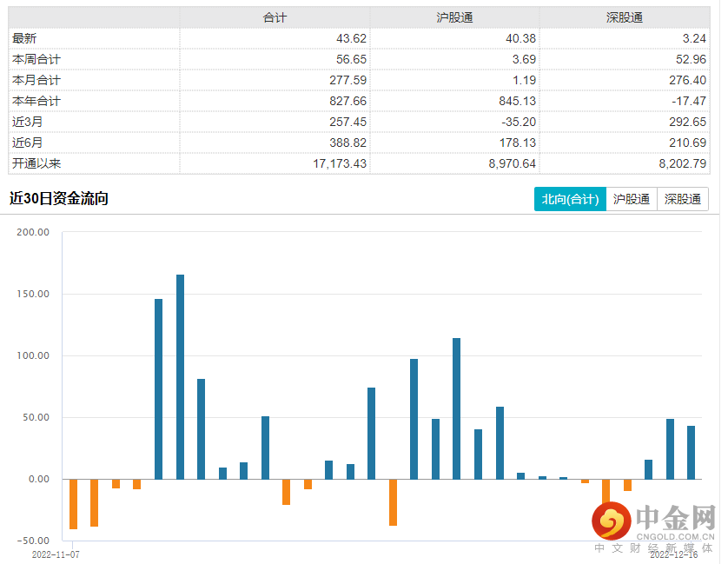Click the last blue bar on the right

[692, 452]
